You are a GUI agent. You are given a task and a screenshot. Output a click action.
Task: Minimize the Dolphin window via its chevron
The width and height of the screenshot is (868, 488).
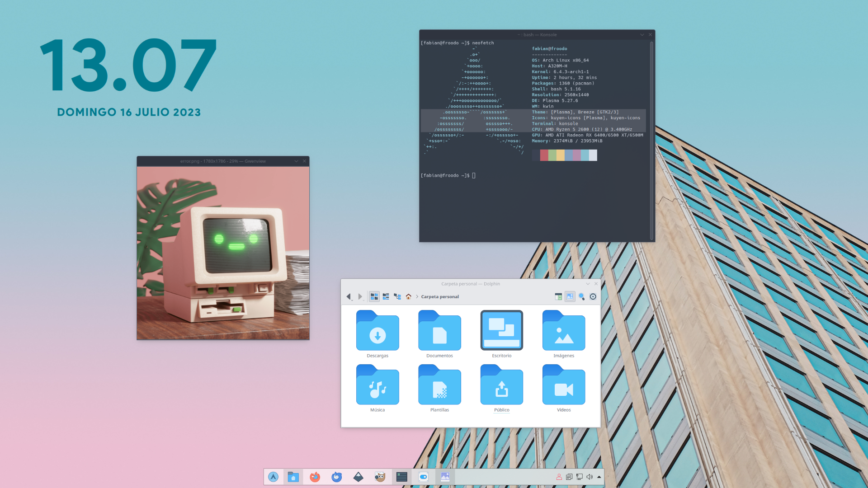[x=588, y=284]
